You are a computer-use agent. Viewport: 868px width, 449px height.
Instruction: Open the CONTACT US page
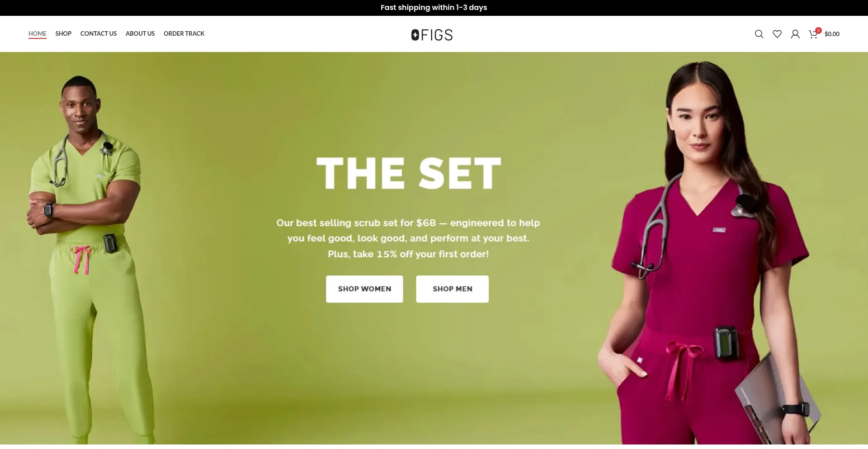click(x=99, y=33)
